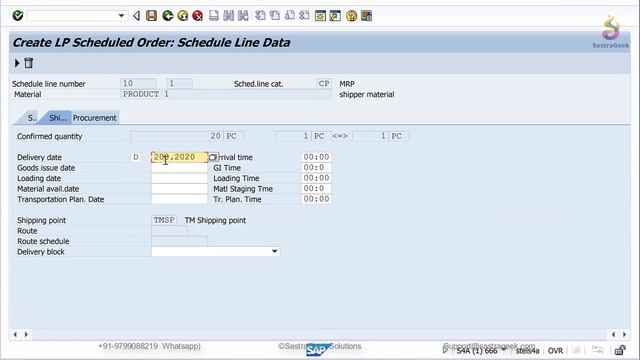640x360 pixels.
Task: Click the Delivery date input field
Action: pos(179,157)
